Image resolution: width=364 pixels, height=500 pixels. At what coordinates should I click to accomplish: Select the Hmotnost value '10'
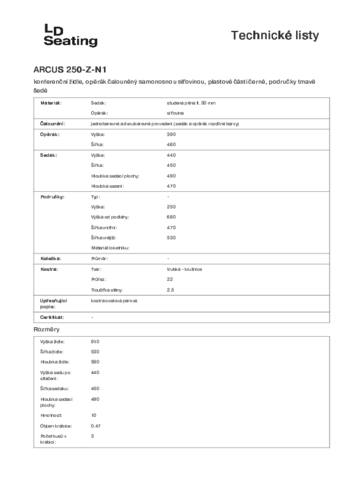pos(94,415)
